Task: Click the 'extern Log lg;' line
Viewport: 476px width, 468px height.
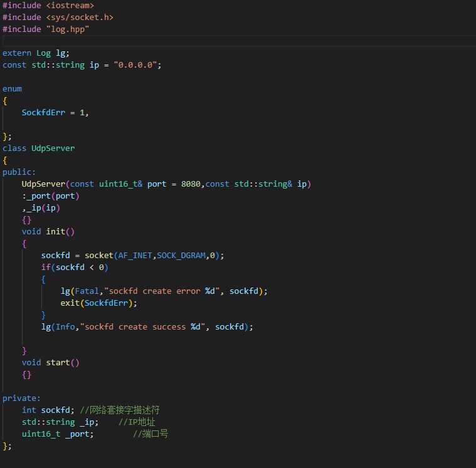Action: pos(36,53)
